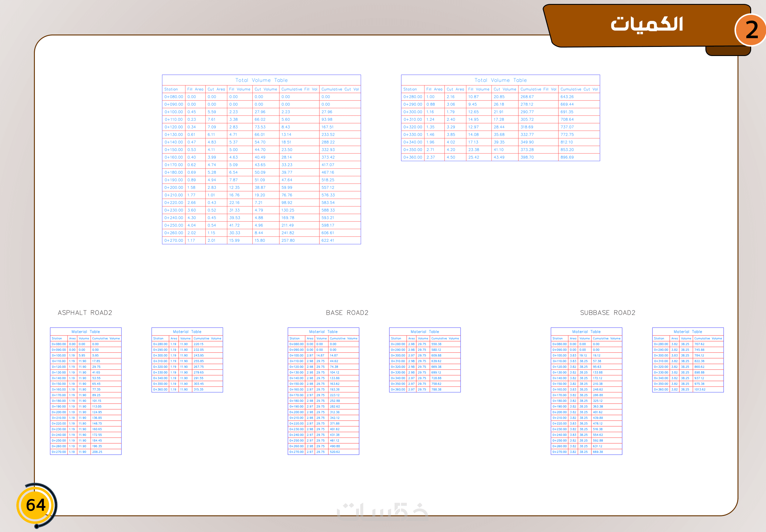Screen dimensions: 766x532
Task: Click the orange number 2 badge
Action: pos(751,30)
